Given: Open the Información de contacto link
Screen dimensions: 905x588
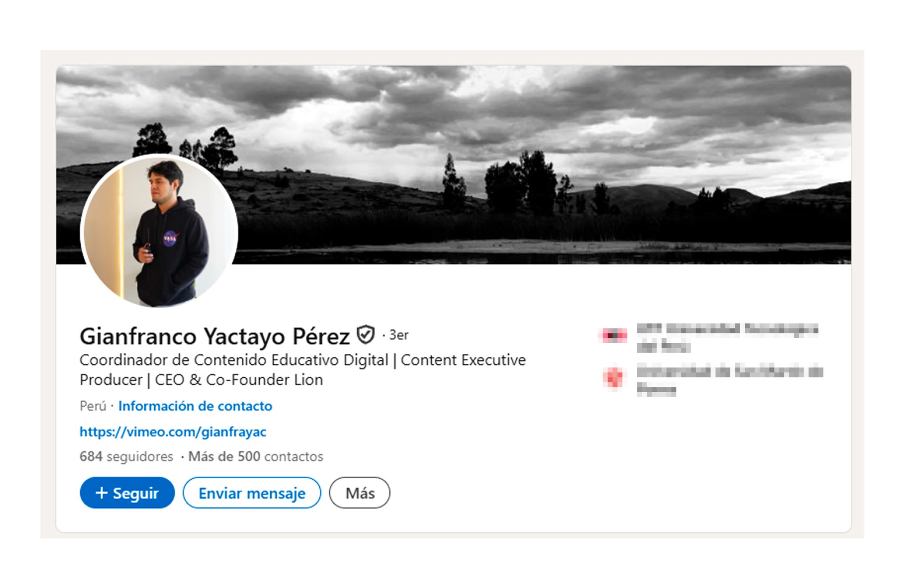Looking at the screenshot, I should coord(195,406).
